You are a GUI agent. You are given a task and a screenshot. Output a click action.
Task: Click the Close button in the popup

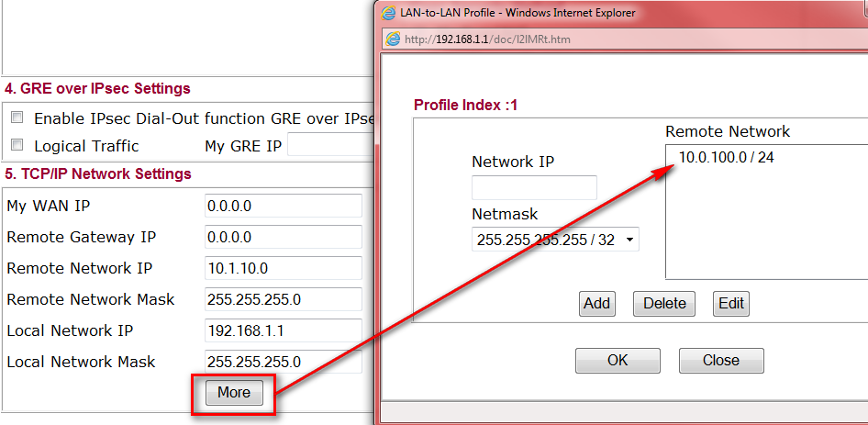tap(720, 360)
